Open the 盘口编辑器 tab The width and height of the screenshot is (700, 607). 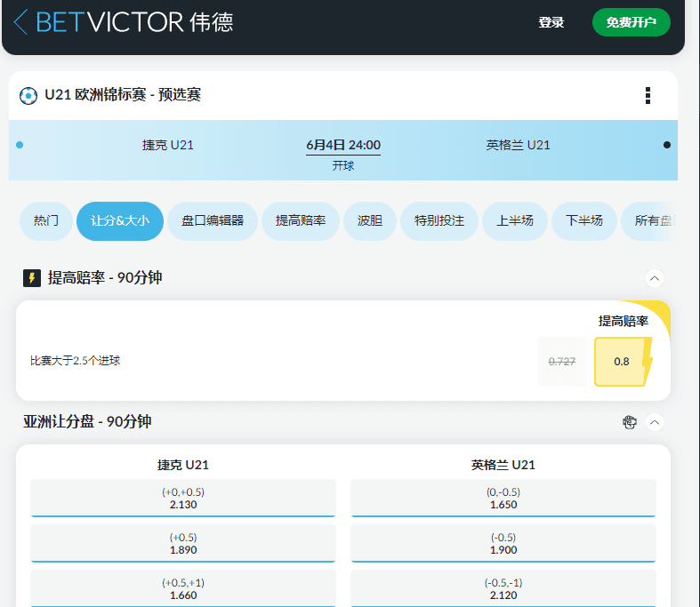pos(213,220)
